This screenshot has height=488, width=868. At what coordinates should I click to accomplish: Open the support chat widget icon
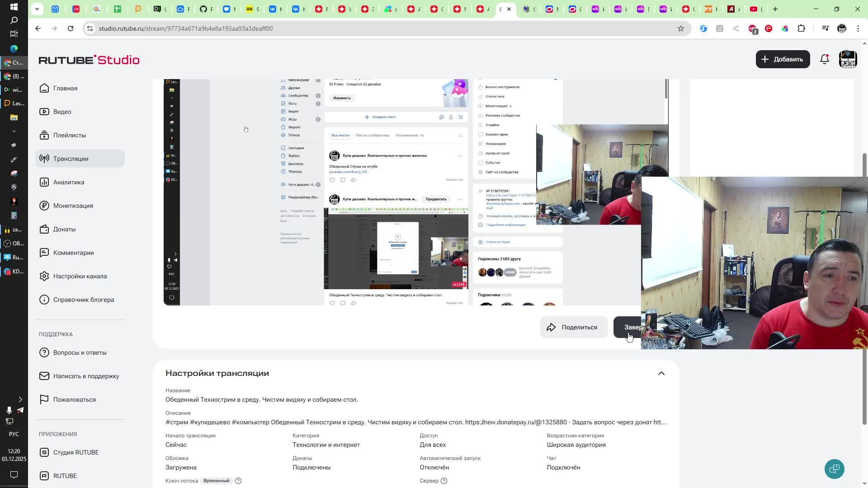pyautogui.click(x=834, y=469)
